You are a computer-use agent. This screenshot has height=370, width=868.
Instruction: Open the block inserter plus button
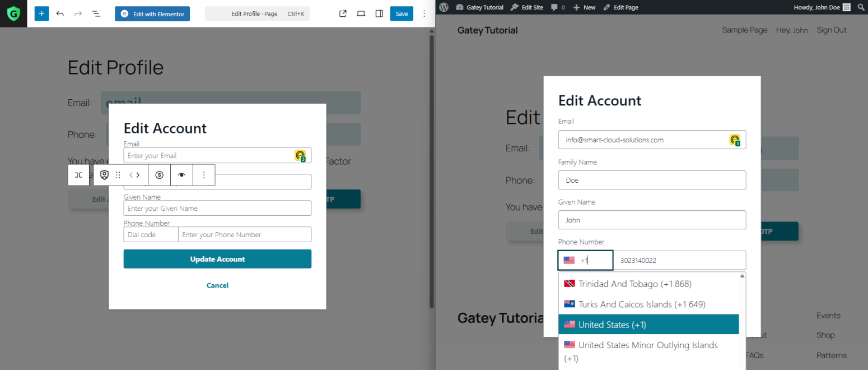tap(41, 13)
